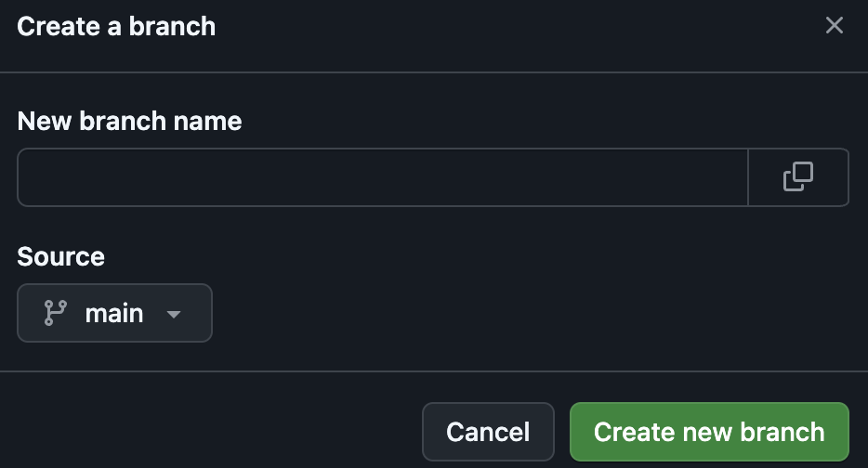Screen dimensions: 868x468
Task: Click the copy branch name icon
Action: click(x=797, y=176)
